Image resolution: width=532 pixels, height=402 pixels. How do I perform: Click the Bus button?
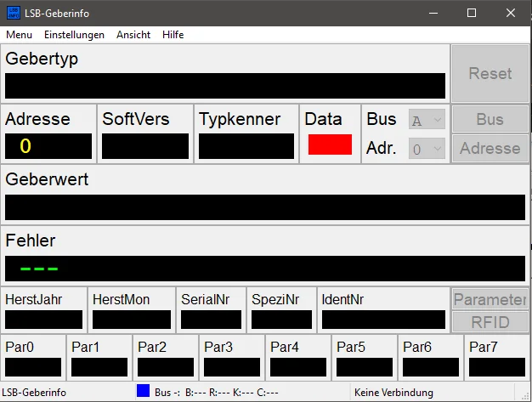[490, 120]
